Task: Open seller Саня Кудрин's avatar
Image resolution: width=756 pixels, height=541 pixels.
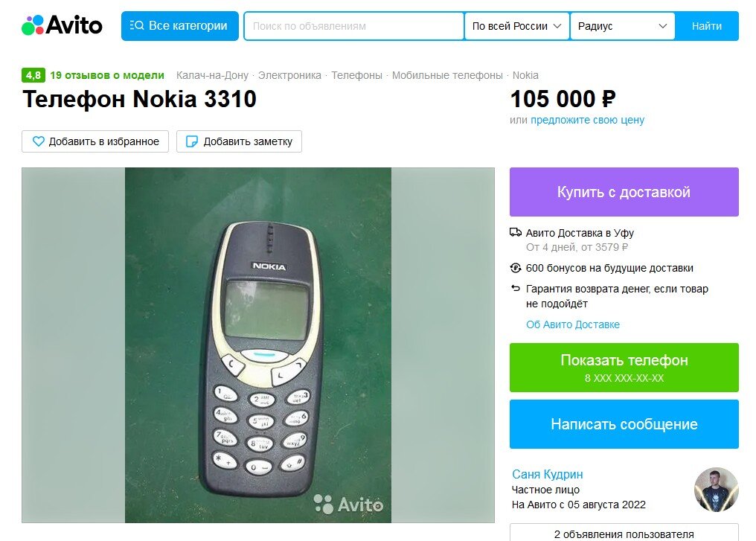Action: [716, 490]
